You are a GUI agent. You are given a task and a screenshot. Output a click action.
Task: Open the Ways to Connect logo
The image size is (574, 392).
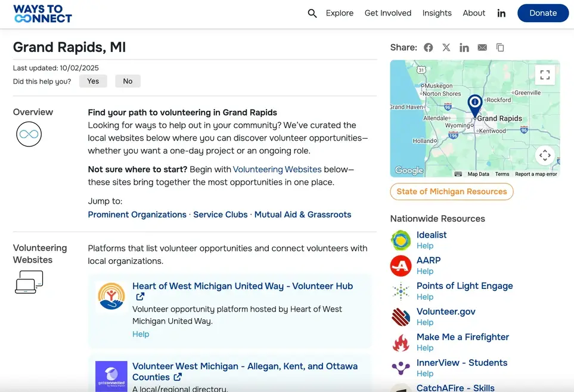(42, 13)
